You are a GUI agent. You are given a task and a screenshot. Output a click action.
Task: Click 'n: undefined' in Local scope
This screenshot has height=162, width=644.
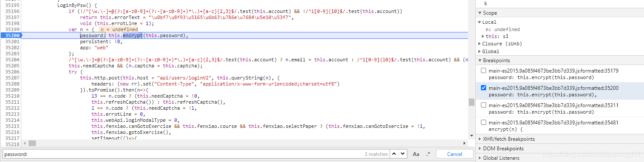click(x=503, y=29)
